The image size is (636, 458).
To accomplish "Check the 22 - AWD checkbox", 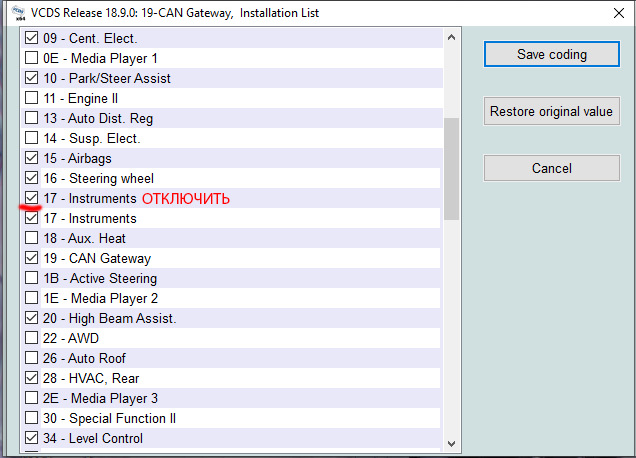I will pos(31,338).
